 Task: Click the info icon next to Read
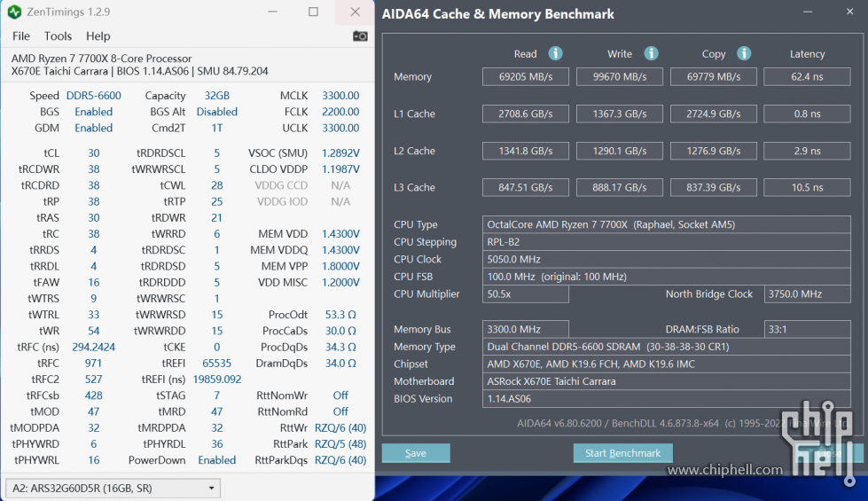pos(555,53)
